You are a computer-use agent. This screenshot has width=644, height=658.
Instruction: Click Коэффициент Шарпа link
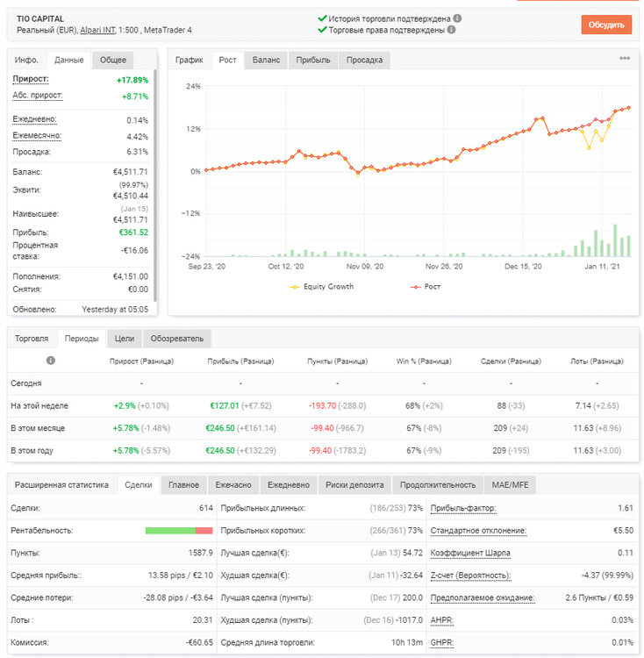[x=470, y=553]
